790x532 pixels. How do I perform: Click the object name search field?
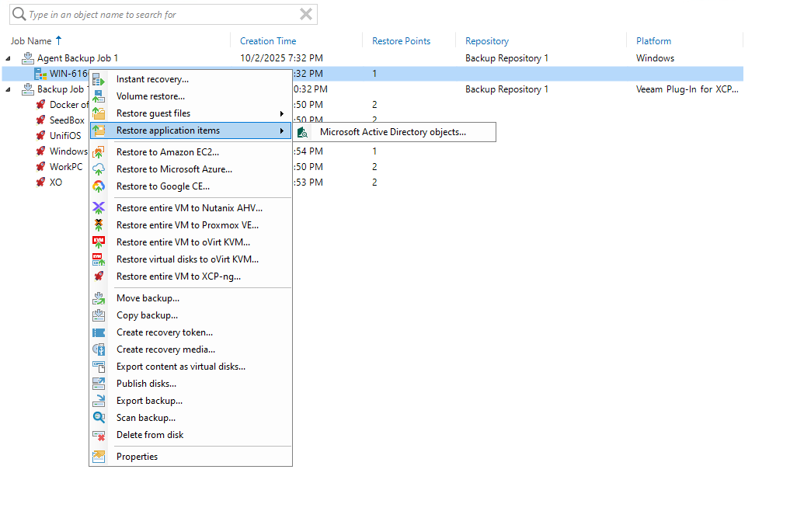tap(155, 14)
